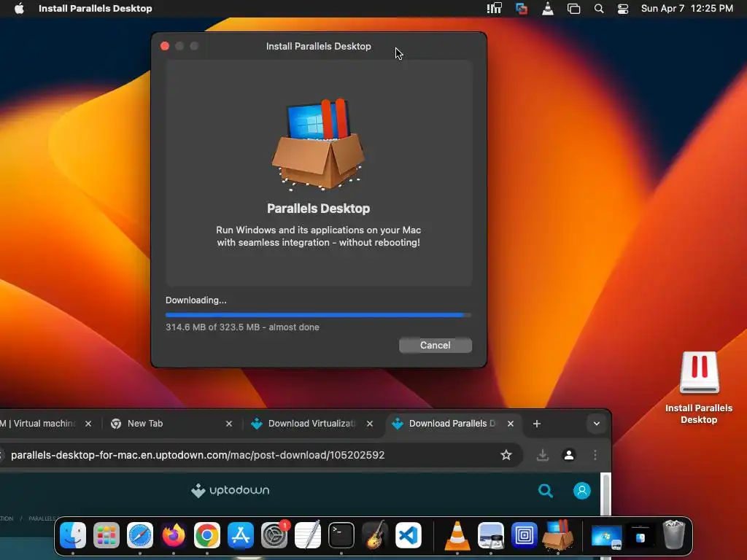The image size is (747, 560).
Task: Open the blue concentric squares Dock app
Action: click(x=524, y=535)
